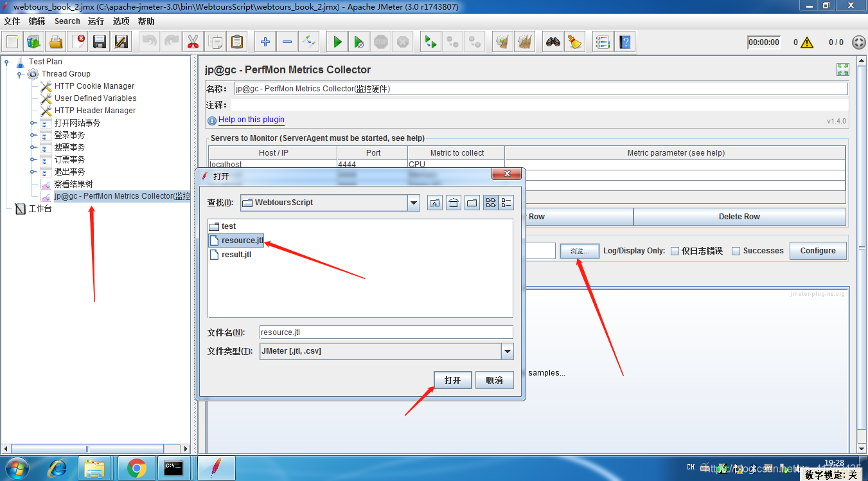868x481 pixels.
Task: Create a new test plan via toolbar icon
Action: (12, 42)
